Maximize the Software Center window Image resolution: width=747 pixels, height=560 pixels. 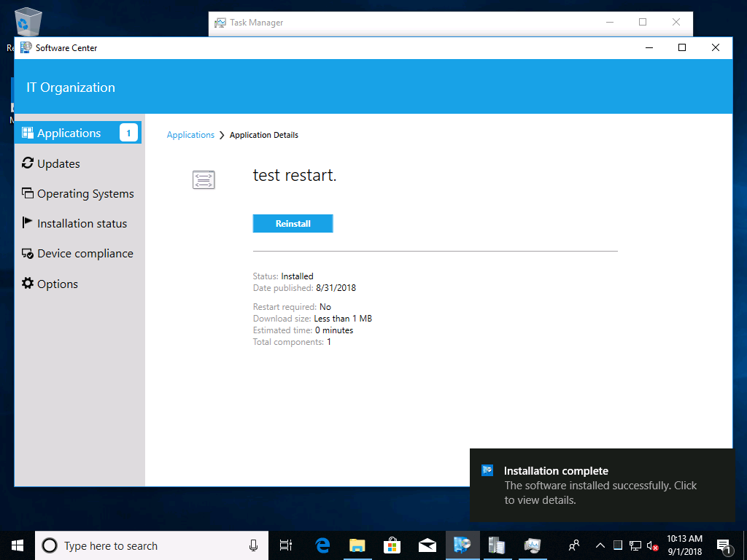[682, 47]
